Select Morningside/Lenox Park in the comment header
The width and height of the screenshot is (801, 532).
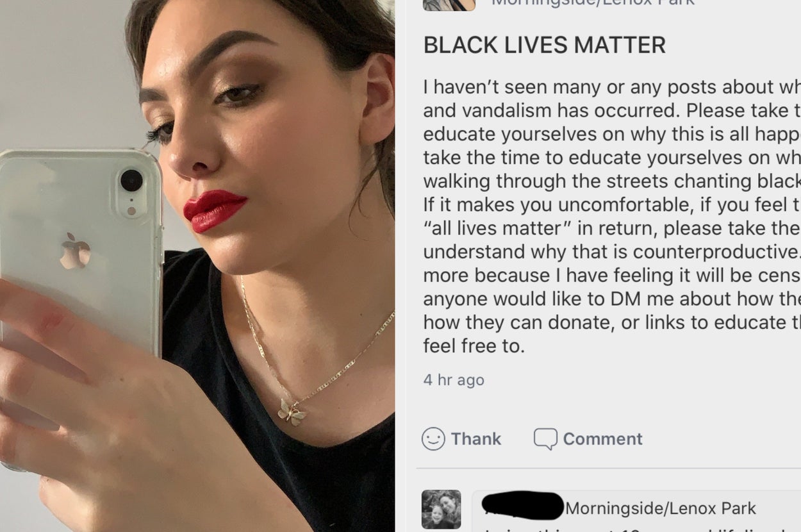[661, 508]
